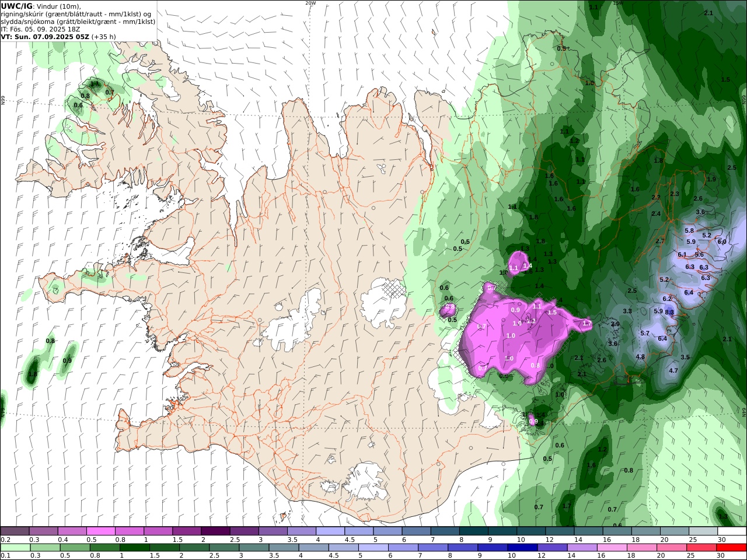747x560 pixels.
Task: Click the violet 12 swatch in the rain legend
Action: point(552,548)
